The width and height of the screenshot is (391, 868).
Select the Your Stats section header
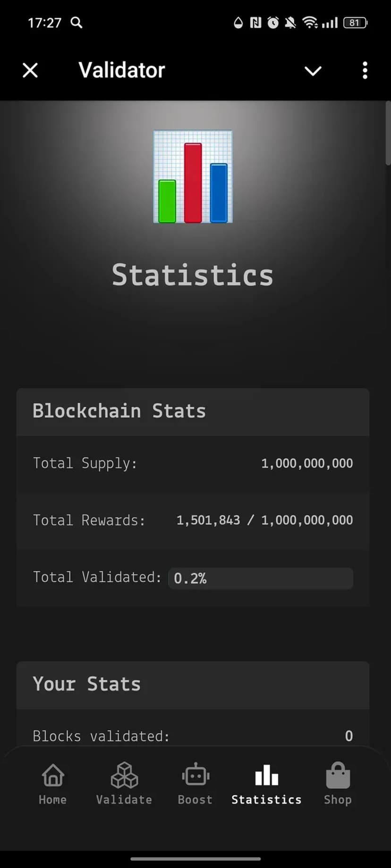click(87, 684)
